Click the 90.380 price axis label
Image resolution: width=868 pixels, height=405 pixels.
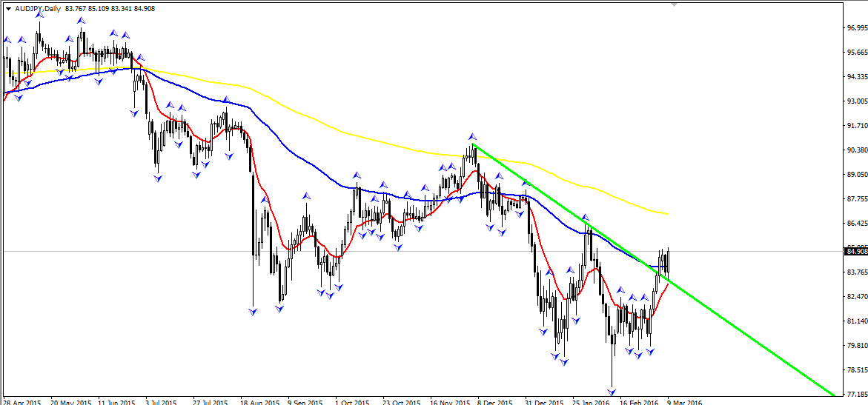pyautogui.click(x=856, y=150)
